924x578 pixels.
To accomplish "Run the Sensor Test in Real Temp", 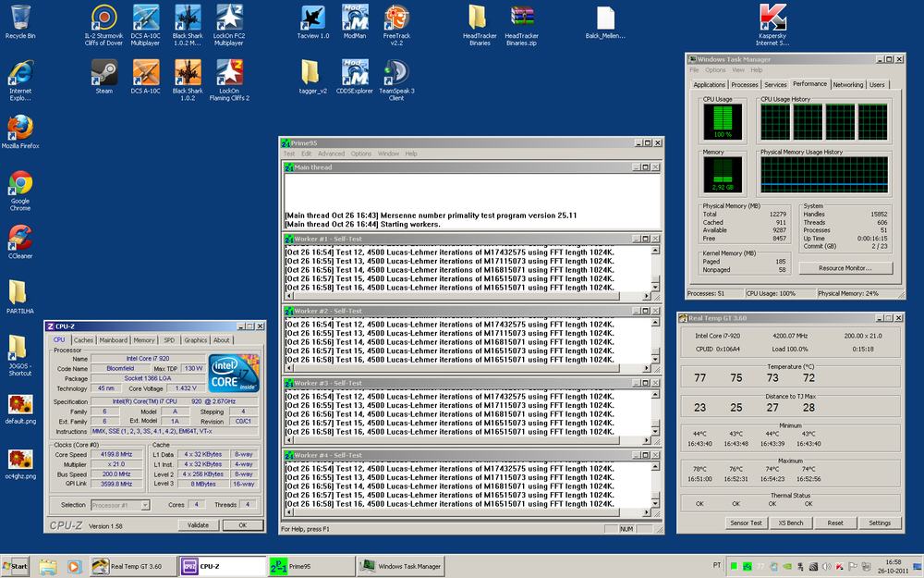I will click(x=746, y=522).
